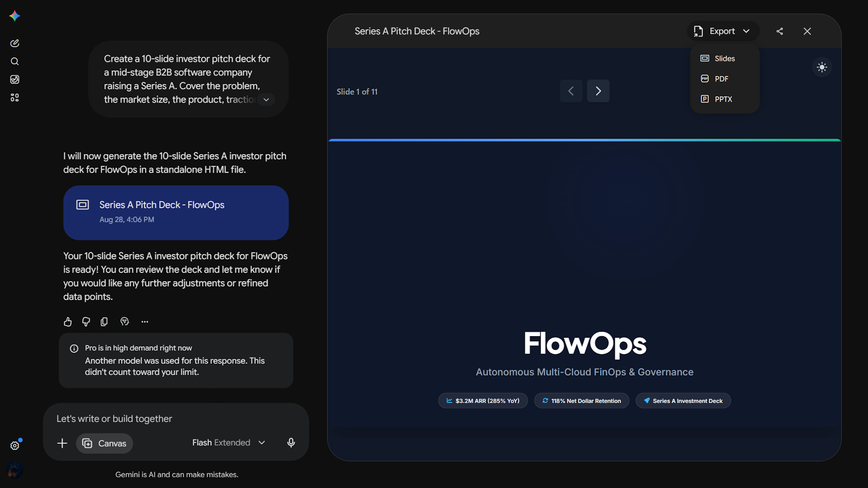The width and height of the screenshot is (868, 488).
Task: Copy the response text
Action: pyautogui.click(x=104, y=322)
